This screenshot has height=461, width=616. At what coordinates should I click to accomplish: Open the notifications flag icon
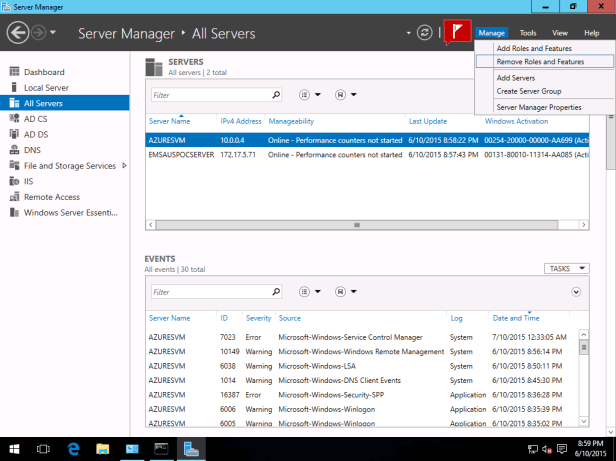[457, 32]
